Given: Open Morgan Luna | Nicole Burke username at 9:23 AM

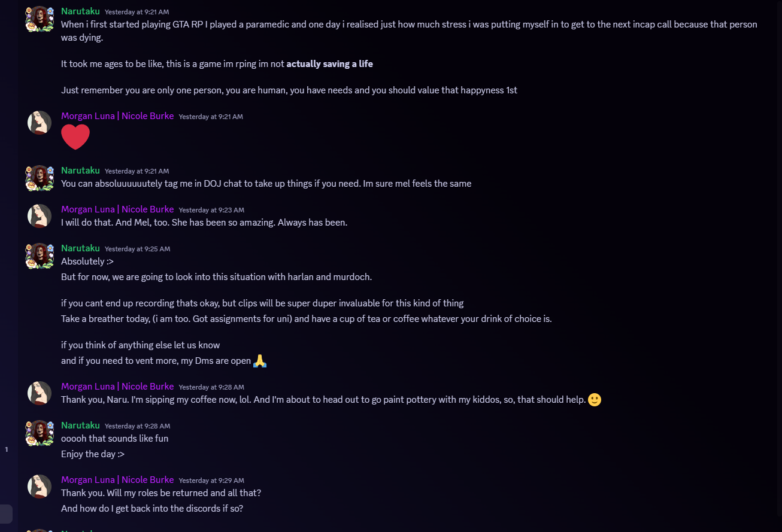Looking at the screenshot, I should 117,209.
